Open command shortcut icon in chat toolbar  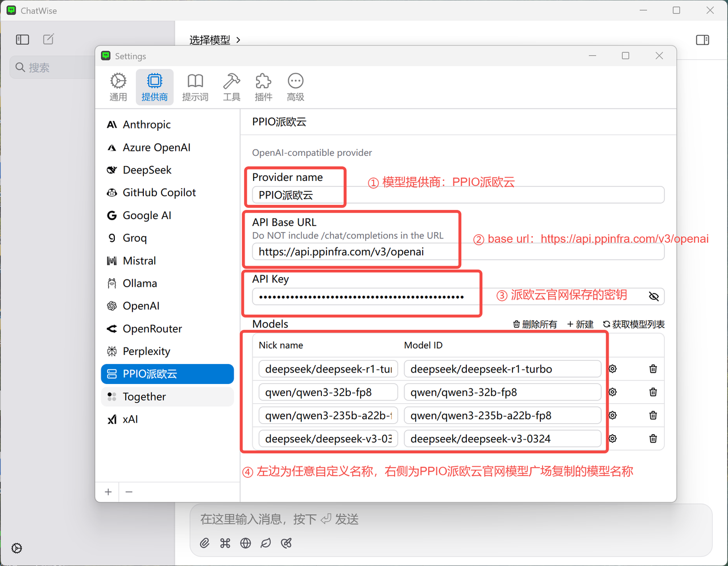point(225,543)
